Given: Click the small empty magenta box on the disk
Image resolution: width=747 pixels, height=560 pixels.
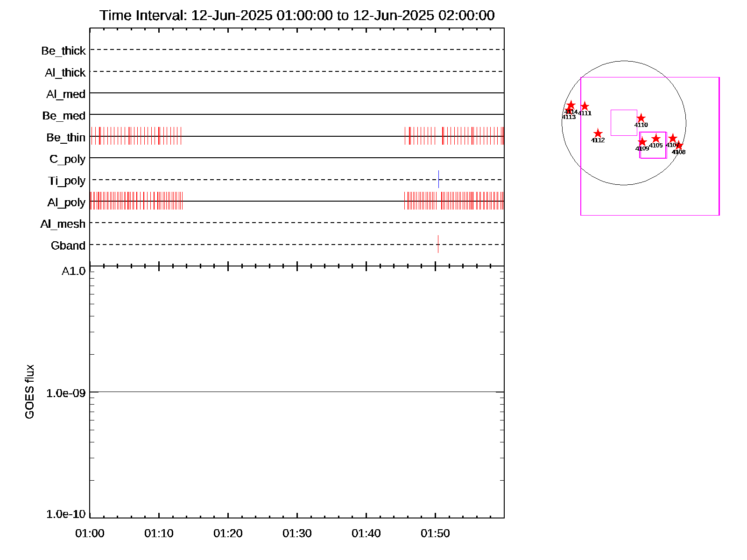Looking at the screenshot, I should 624,123.
